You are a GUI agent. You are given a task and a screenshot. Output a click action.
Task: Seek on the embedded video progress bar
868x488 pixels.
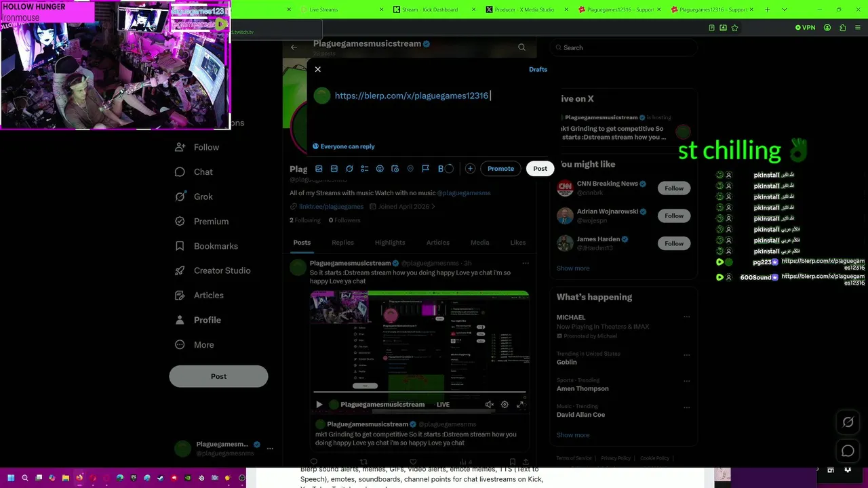(x=420, y=392)
